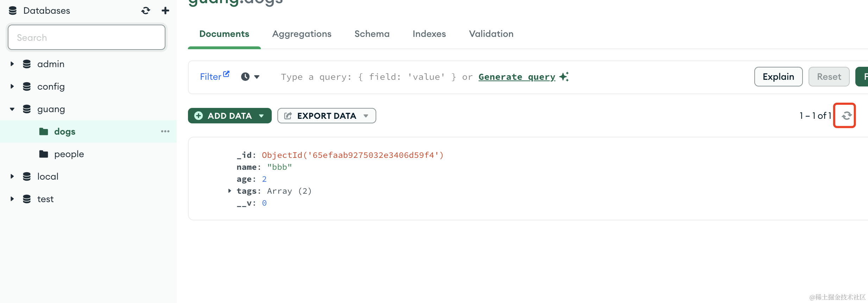Expand the admin database
The width and height of the screenshot is (868, 303).
(12, 64)
